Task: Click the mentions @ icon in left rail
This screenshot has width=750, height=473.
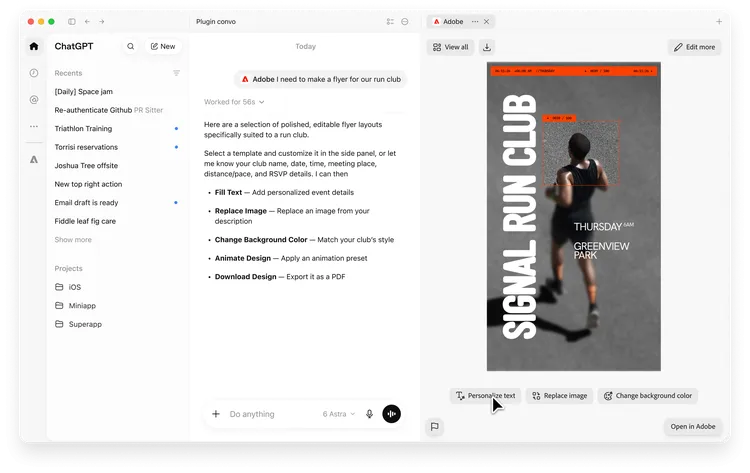Action: click(x=33, y=99)
